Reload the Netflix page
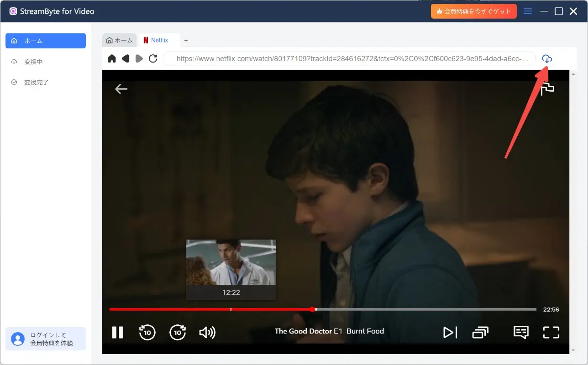The height and width of the screenshot is (365, 588). pos(153,58)
